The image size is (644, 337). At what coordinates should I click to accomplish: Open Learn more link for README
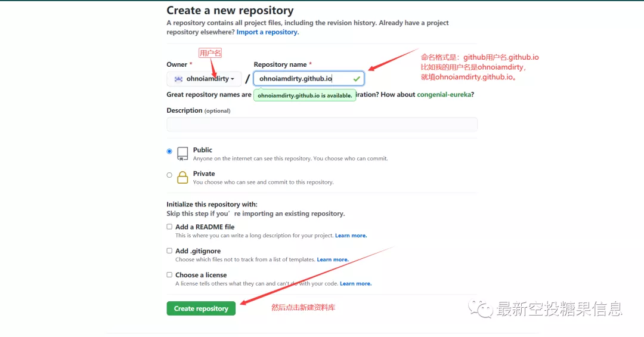point(351,236)
